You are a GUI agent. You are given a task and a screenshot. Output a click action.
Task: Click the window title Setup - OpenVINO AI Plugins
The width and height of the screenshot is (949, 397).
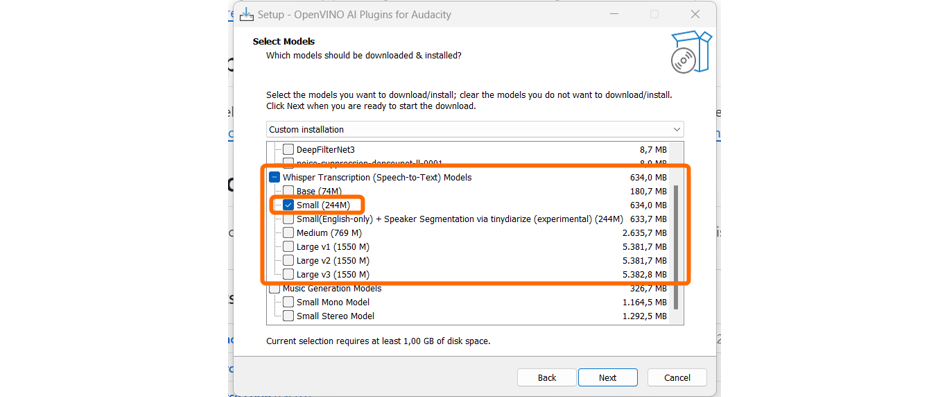click(x=354, y=14)
